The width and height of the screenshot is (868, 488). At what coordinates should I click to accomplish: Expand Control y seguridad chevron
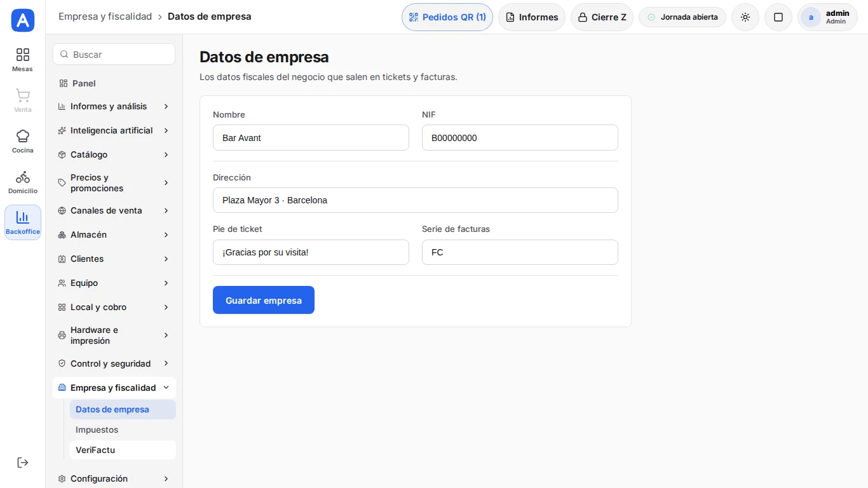click(166, 363)
